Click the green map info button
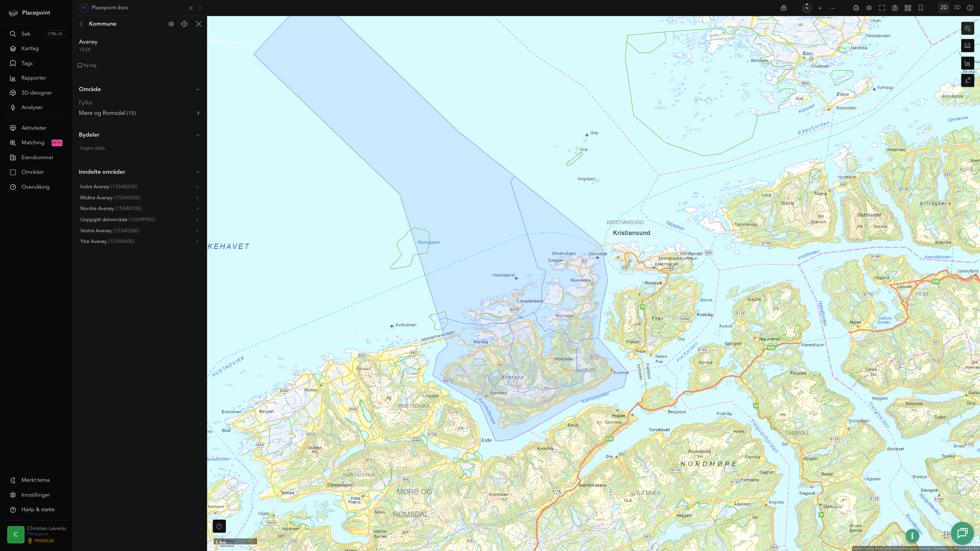 click(912, 536)
